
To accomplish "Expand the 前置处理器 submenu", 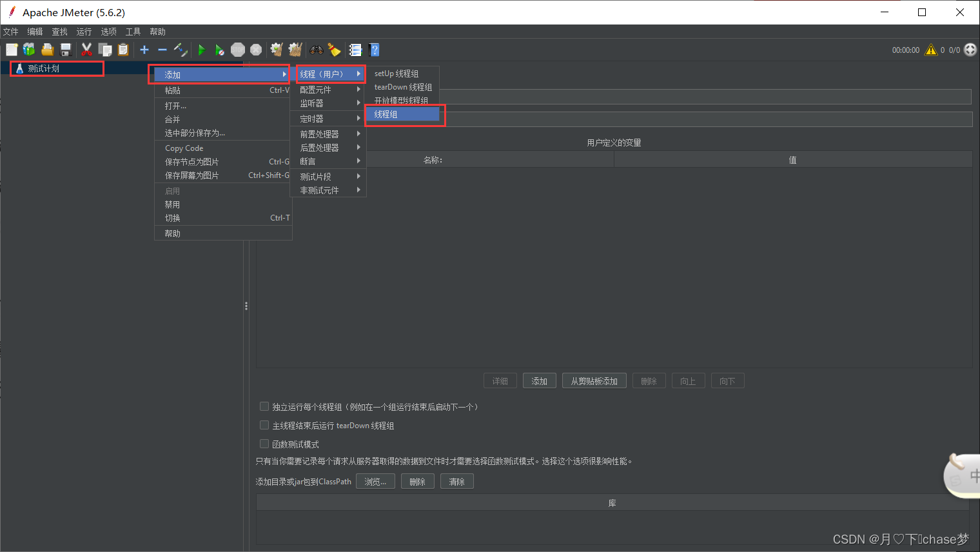I will tap(328, 134).
